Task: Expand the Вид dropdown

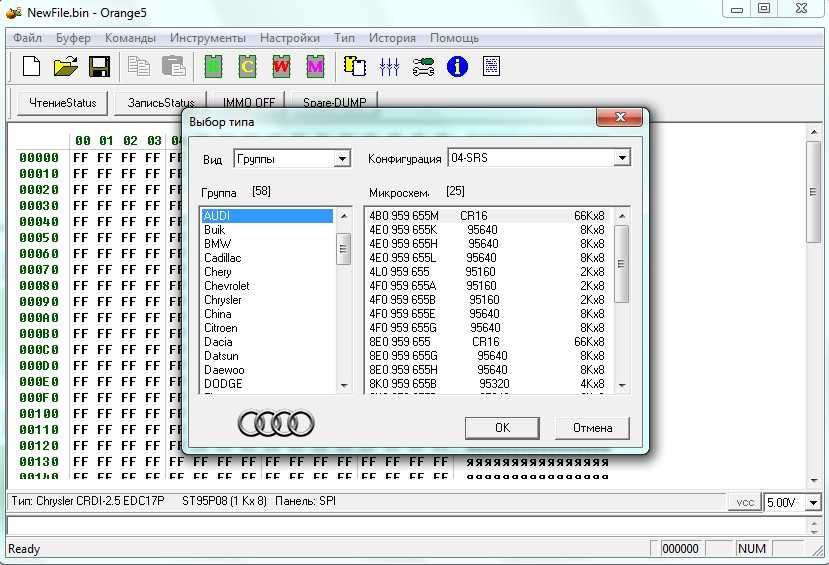Action: tap(342, 159)
